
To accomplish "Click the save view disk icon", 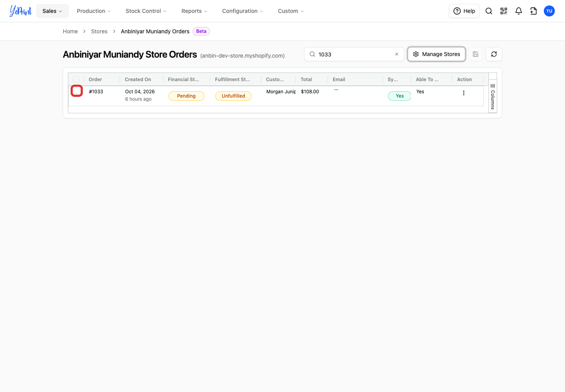I will tap(476, 54).
